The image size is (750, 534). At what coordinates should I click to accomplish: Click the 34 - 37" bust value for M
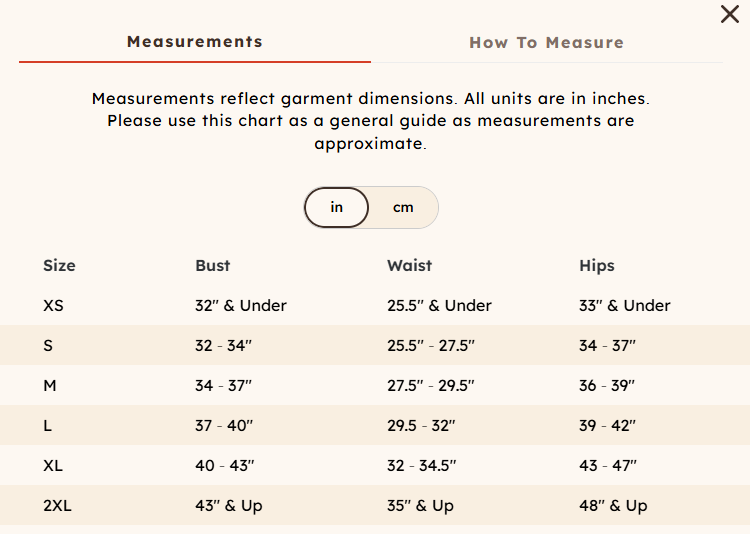pos(223,386)
